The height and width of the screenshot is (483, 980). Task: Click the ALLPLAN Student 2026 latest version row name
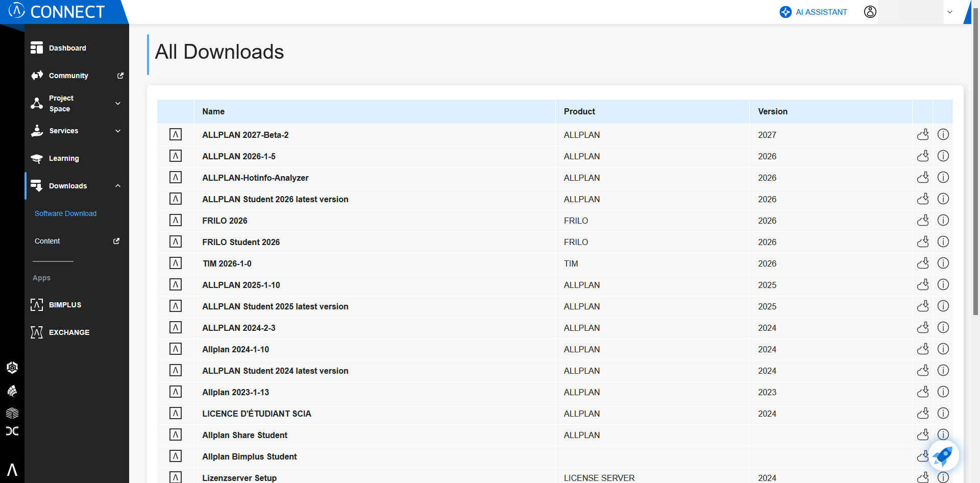pos(275,199)
